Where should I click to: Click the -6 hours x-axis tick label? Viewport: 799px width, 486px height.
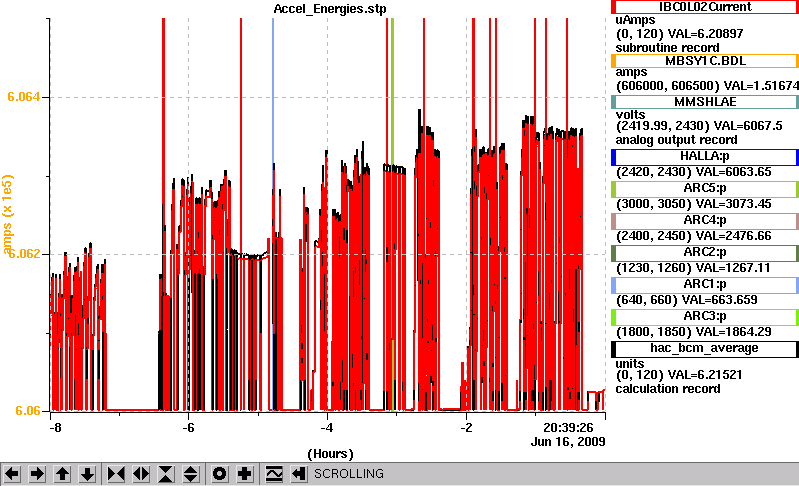point(189,427)
